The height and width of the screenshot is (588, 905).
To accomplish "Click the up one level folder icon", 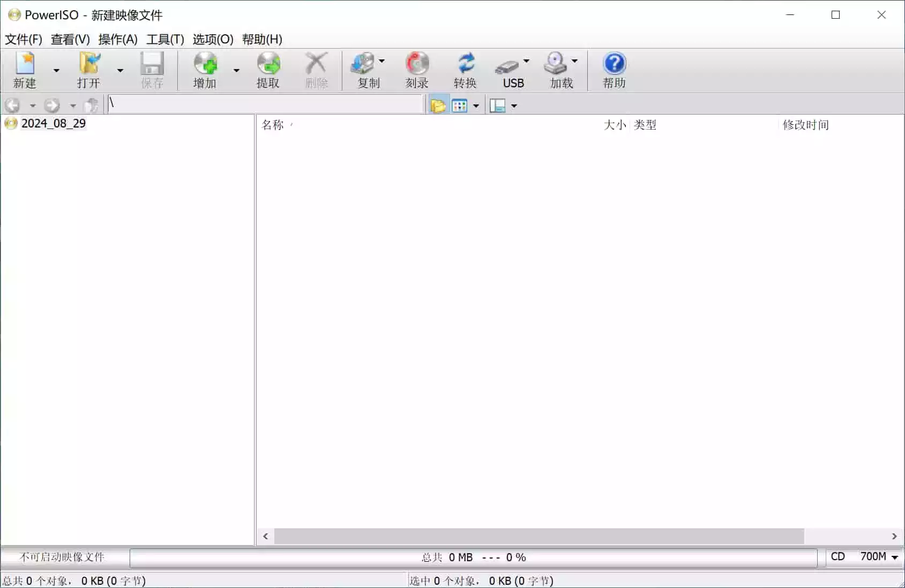I will point(92,105).
